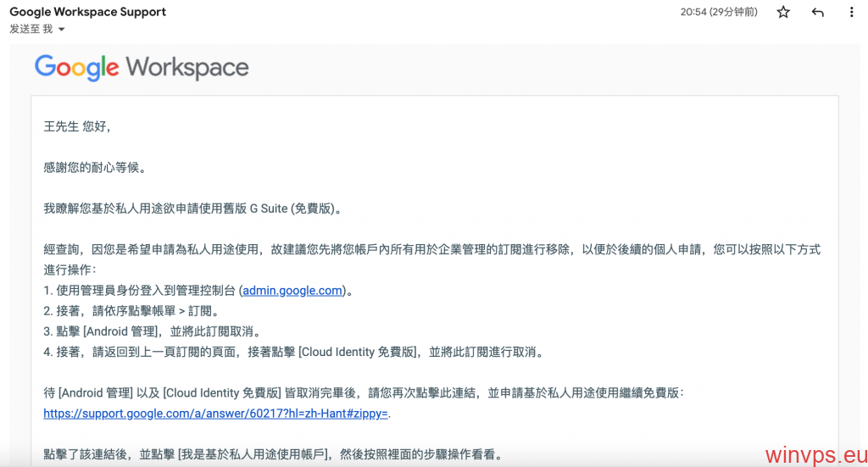
Task: Open the admin.google.com link
Action: pyautogui.click(x=292, y=291)
